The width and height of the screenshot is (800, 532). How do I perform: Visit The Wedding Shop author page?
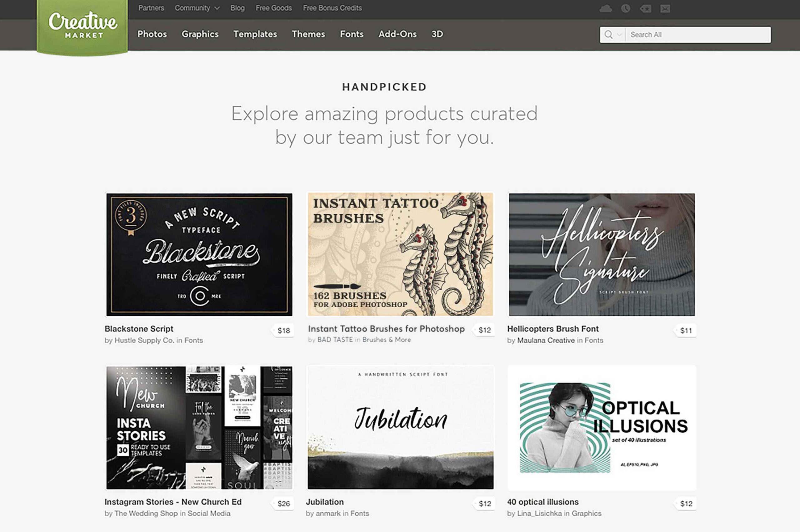coord(146,513)
